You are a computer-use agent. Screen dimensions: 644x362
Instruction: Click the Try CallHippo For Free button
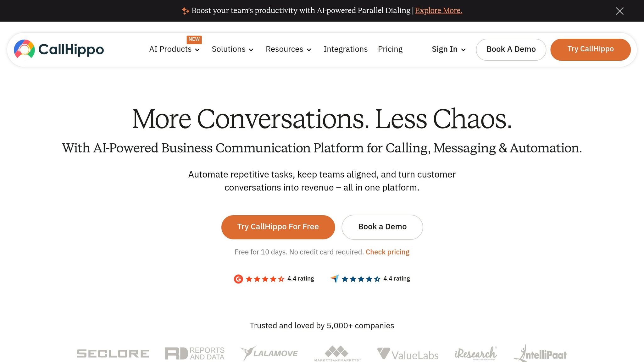(x=278, y=227)
